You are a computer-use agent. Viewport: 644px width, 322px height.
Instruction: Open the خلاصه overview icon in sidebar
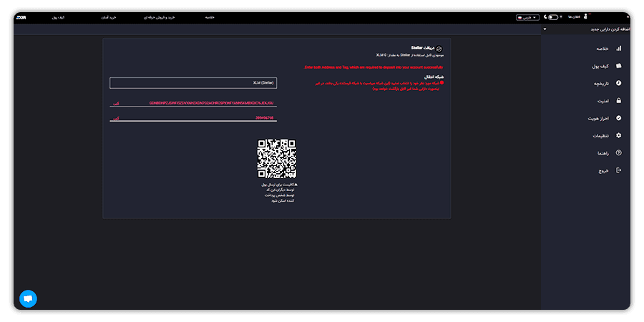618,49
